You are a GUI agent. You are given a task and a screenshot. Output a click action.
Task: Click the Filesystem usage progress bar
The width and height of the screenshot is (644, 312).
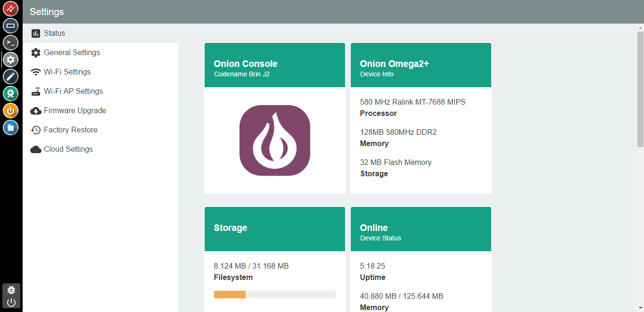tap(275, 295)
